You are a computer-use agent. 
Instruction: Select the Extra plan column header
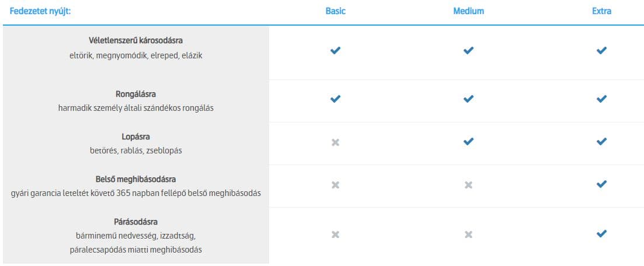(x=601, y=11)
